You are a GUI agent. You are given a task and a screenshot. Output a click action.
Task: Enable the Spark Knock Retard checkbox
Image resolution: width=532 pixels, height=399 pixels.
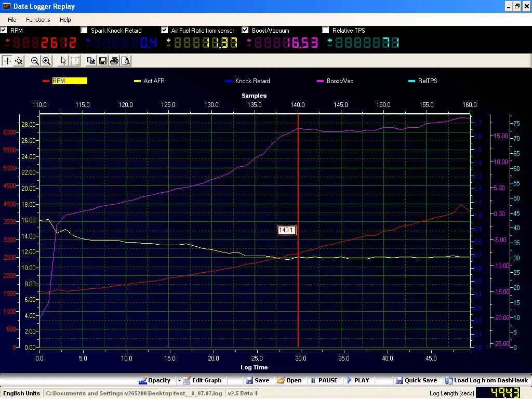click(x=85, y=30)
